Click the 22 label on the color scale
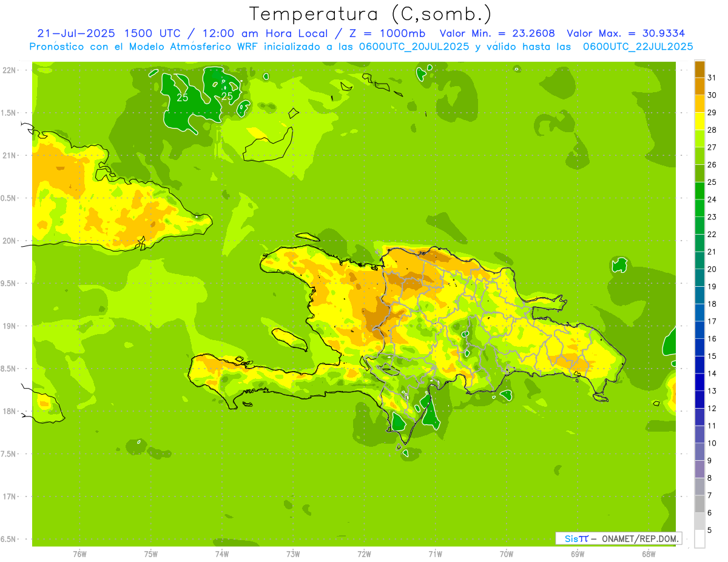Viewport: 728px width, 562px height. coord(712,234)
